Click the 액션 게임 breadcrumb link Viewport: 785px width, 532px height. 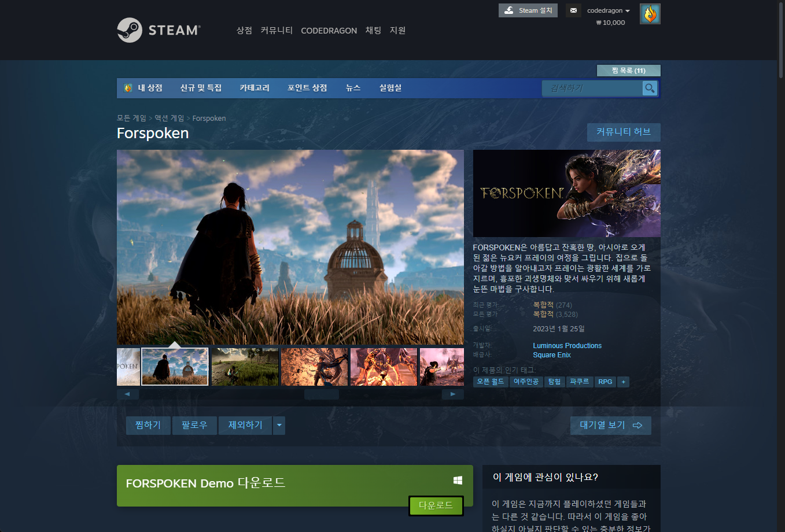point(169,118)
